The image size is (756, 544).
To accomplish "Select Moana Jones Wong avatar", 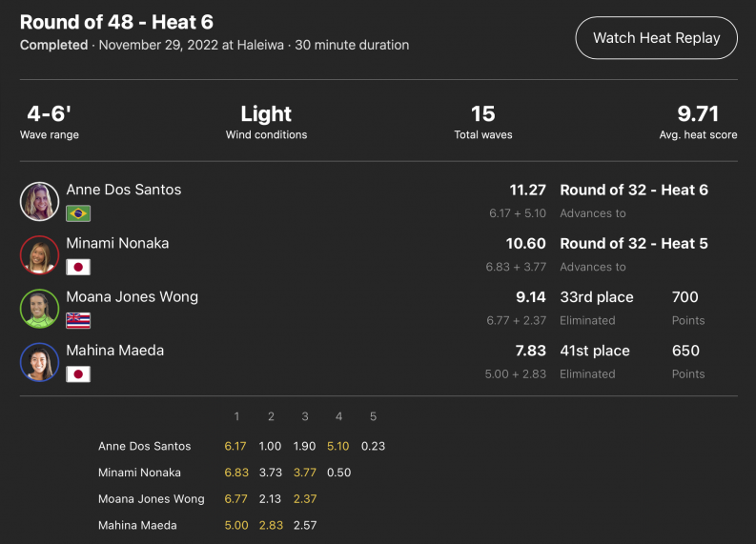I will tap(39, 309).
